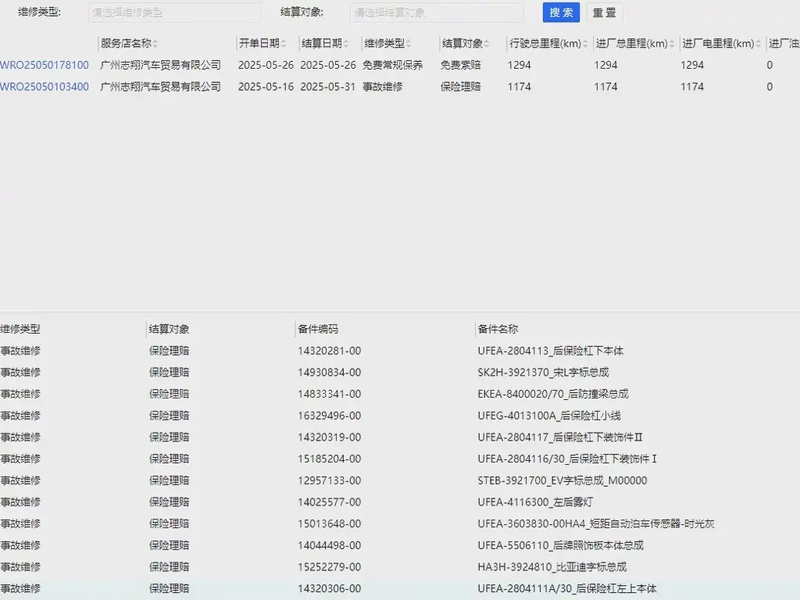Open work order WRO25050103400 link

[x=44, y=87]
